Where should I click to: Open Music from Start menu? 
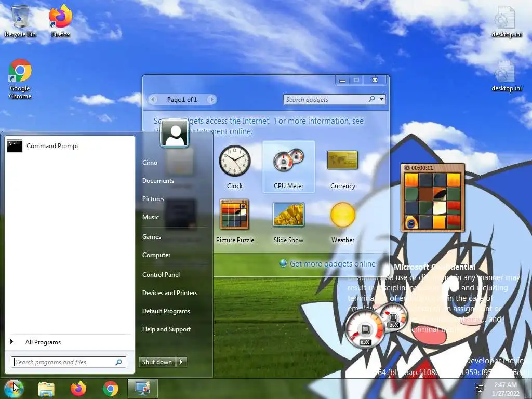tap(150, 217)
